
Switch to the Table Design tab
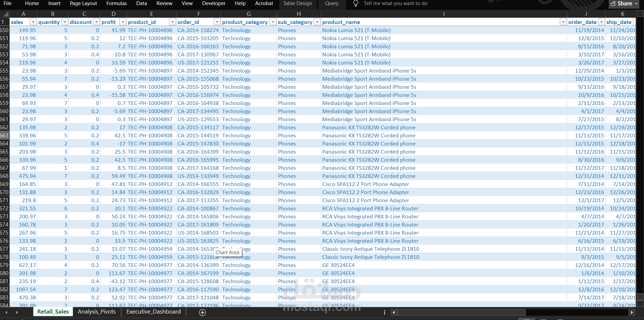[297, 3]
